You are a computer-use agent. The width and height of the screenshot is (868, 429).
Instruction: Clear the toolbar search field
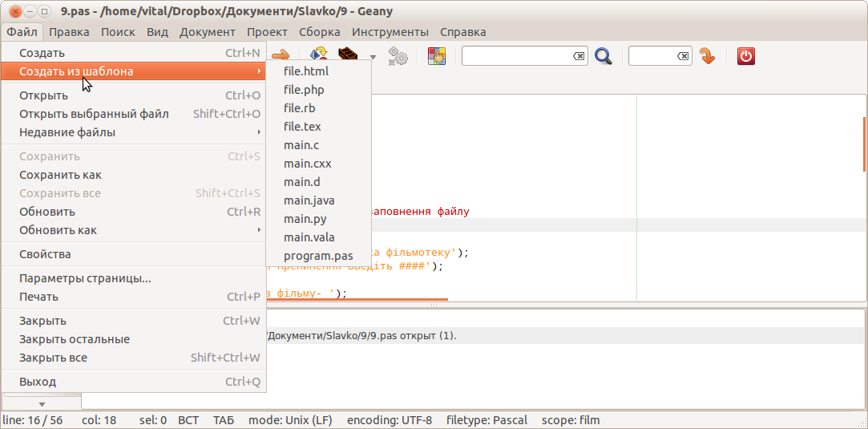(578, 56)
